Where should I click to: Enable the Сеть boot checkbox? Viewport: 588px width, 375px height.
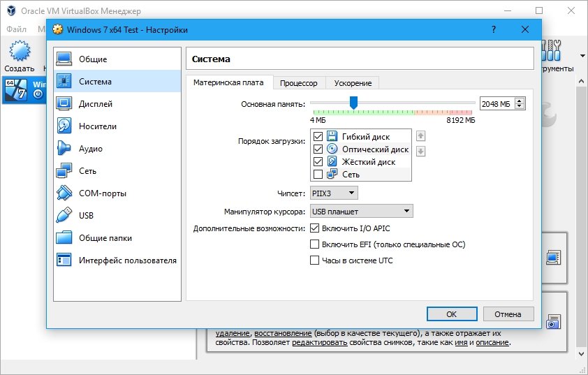pos(318,175)
